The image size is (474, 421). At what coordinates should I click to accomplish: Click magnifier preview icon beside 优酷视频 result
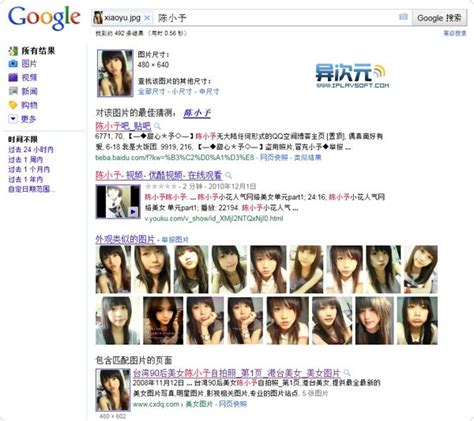(228, 175)
